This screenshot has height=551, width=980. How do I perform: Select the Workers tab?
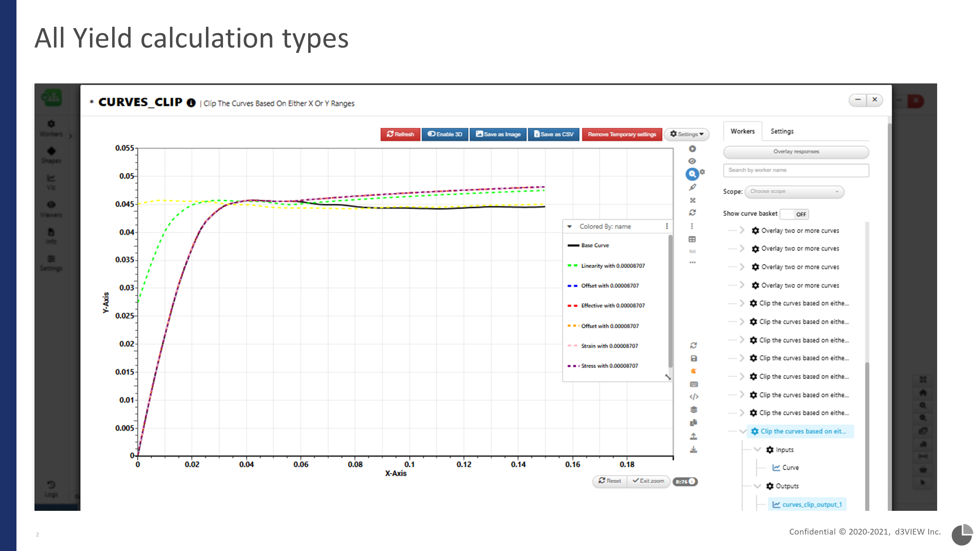(742, 131)
